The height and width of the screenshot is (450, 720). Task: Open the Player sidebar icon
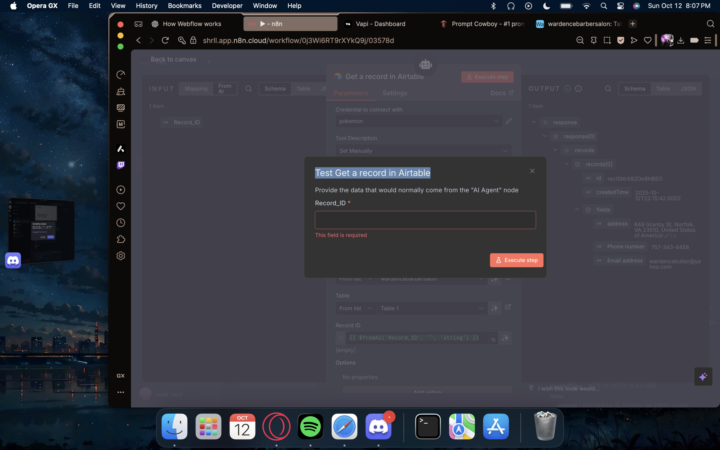coord(121,190)
